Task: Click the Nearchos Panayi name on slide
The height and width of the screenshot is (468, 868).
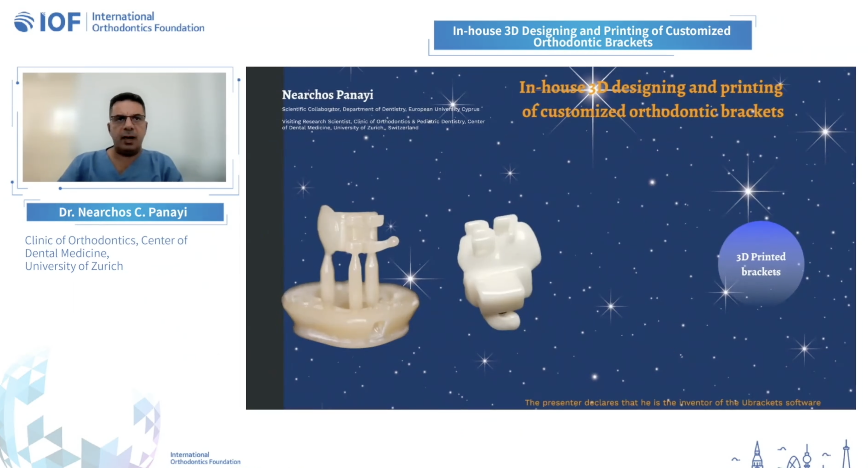Action: [x=328, y=95]
